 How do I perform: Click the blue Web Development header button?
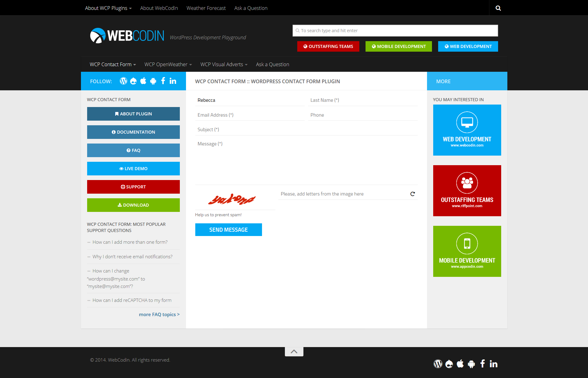tap(468, 46)
